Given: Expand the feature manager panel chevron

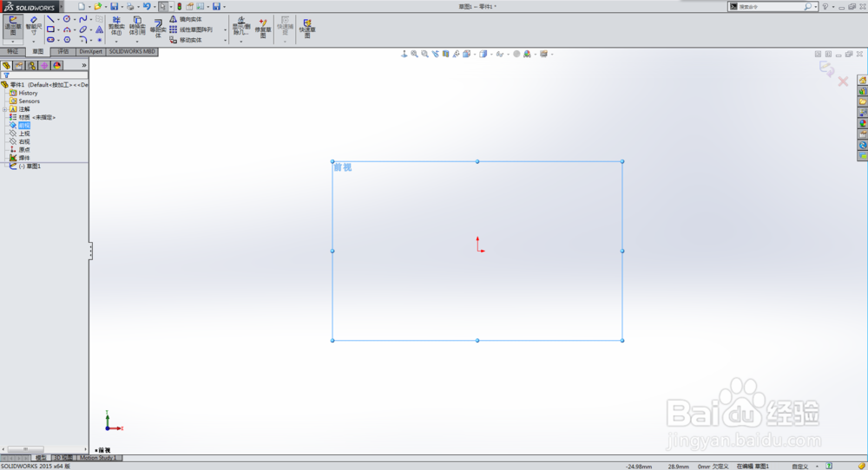Looking at the screenshot, I should (x=84, y=65).
